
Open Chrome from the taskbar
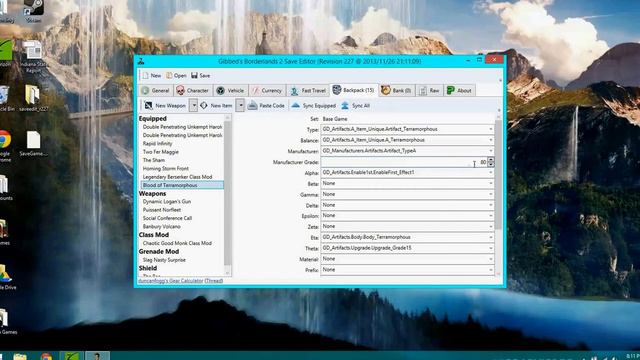point(46,356)
